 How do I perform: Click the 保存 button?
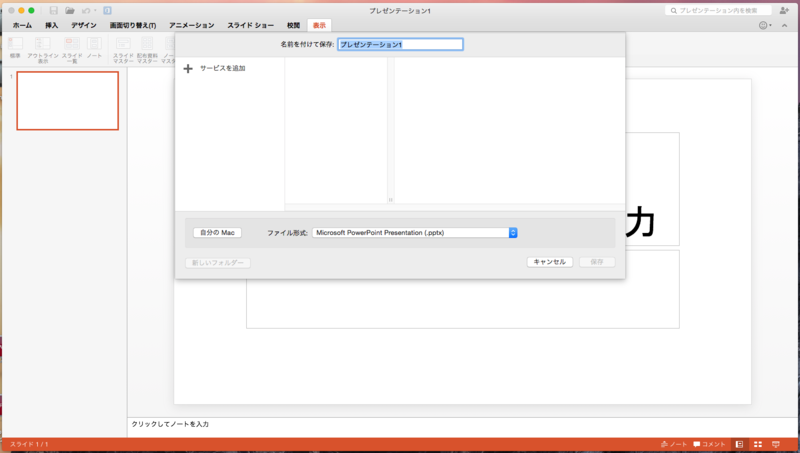597,262
